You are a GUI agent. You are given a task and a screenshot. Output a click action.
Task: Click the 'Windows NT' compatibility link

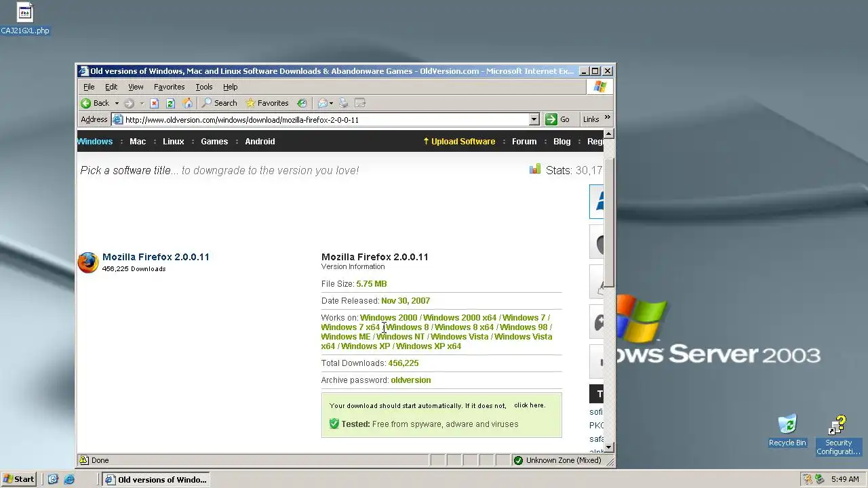(401, 337)
